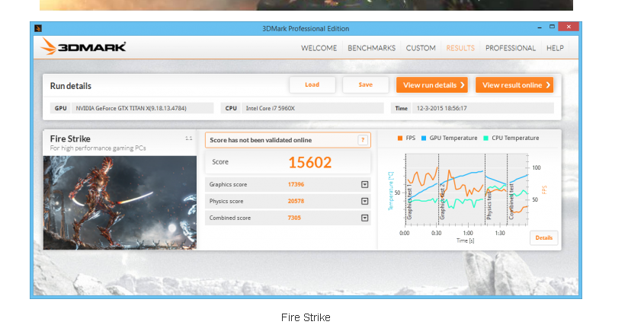Select the RESULTS tab
Screen dimensions: 644x328
(460, 48)
